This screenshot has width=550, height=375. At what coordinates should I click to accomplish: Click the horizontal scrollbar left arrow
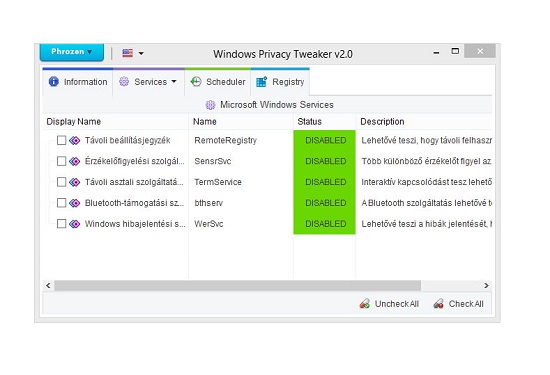[48, 286]
